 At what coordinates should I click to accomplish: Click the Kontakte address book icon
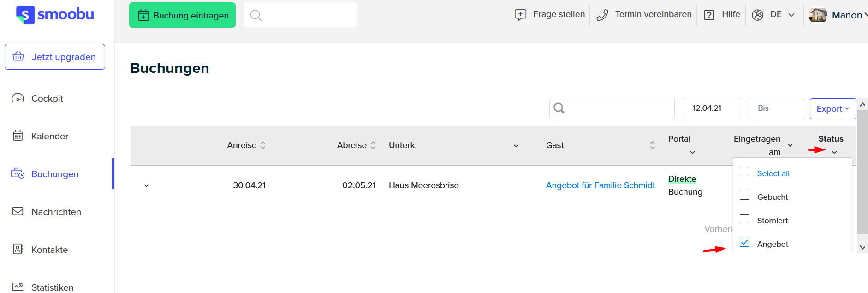[18, 249]
